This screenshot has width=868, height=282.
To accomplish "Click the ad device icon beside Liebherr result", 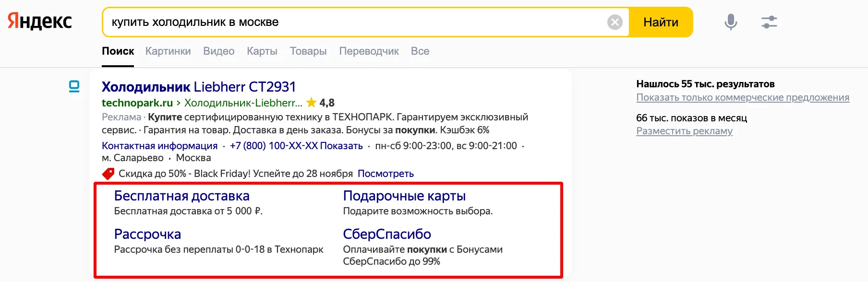I will (74, 86).
